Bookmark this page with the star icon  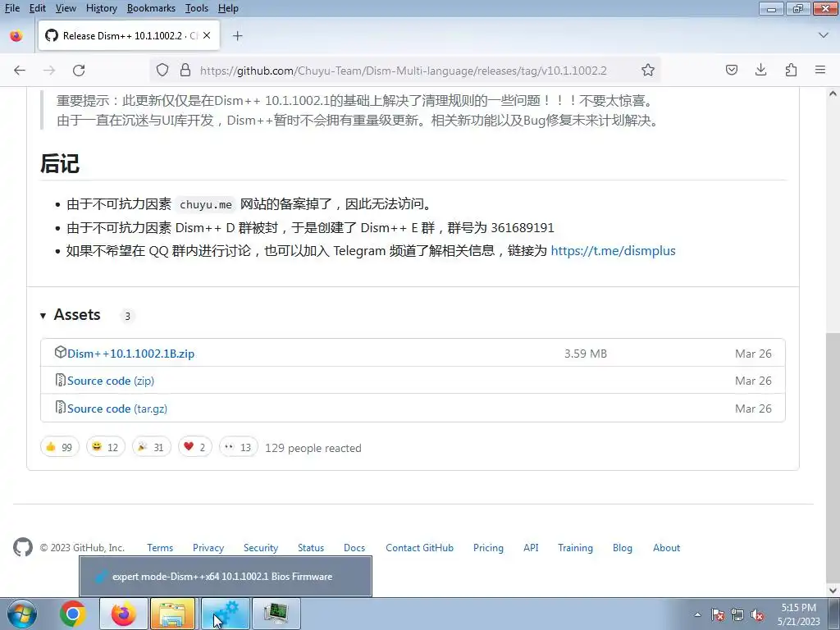[x=648, y=71]
